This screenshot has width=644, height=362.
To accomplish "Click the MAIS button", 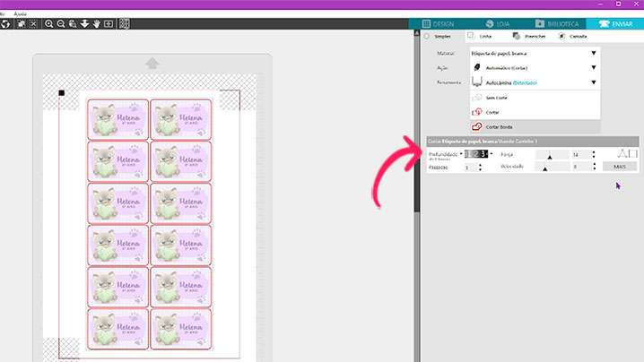I will click(619, 167).
